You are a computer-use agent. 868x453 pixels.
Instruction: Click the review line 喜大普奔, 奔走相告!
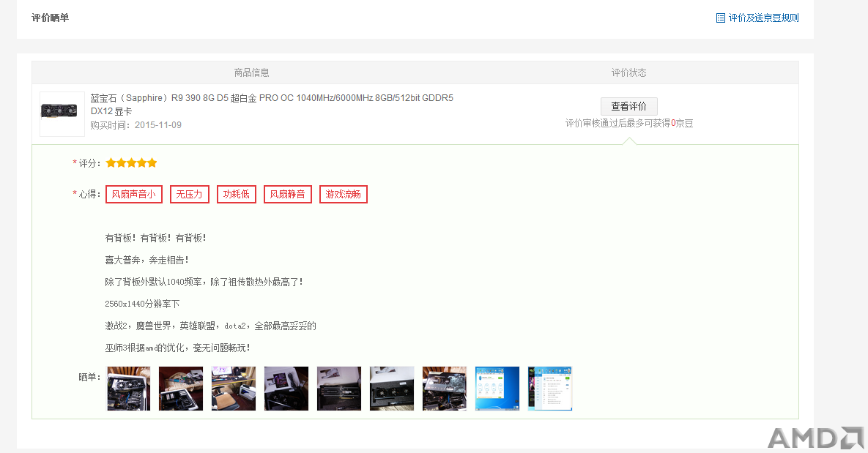click(x=146, y=260)
